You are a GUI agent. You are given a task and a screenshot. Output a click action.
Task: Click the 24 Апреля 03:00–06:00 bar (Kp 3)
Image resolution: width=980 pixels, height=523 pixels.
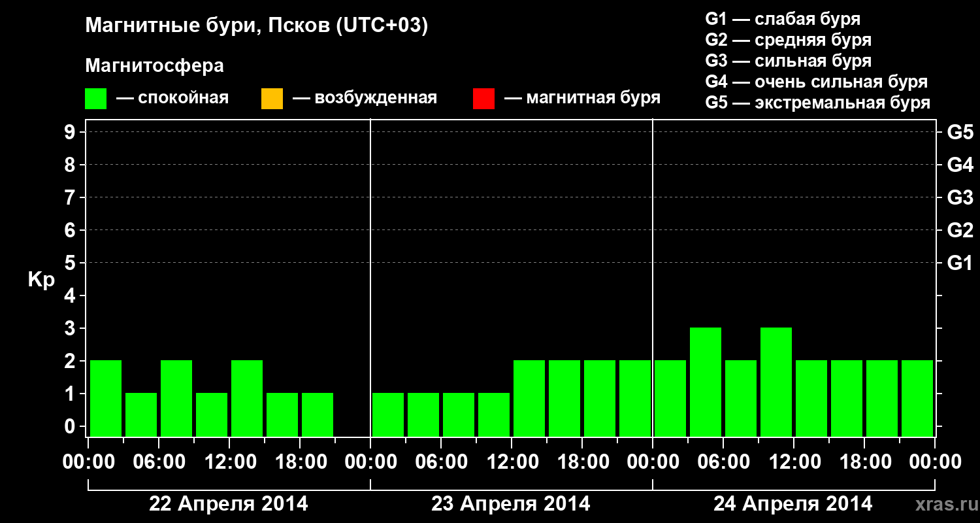(706, 382)
